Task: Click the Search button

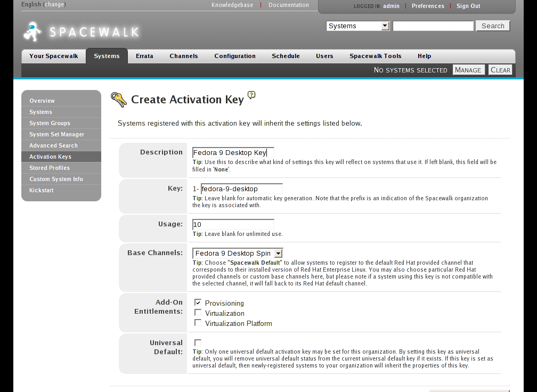Action: 493,26
